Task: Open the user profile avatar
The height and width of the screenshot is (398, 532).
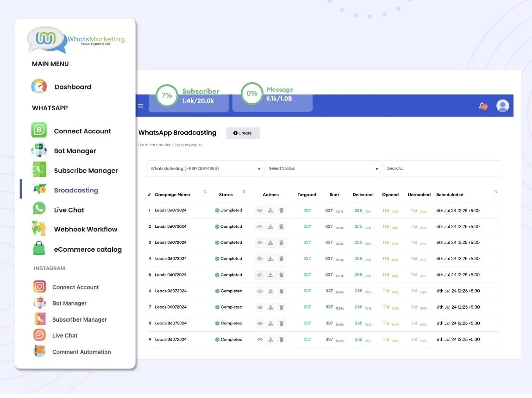Action: pos(502,106)
